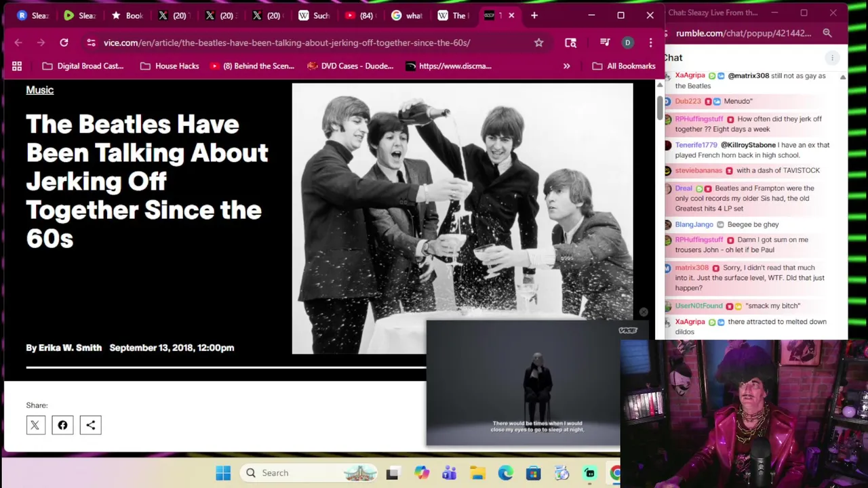The height and width of the screenshot is (488, 868).
Task: Open the Music category link
Action: pyautogui.click(x=39, y=90)
